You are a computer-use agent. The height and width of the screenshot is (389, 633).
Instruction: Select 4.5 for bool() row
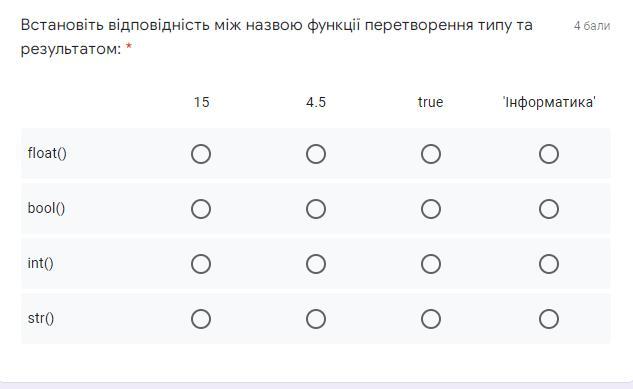(x=316, y=209)
